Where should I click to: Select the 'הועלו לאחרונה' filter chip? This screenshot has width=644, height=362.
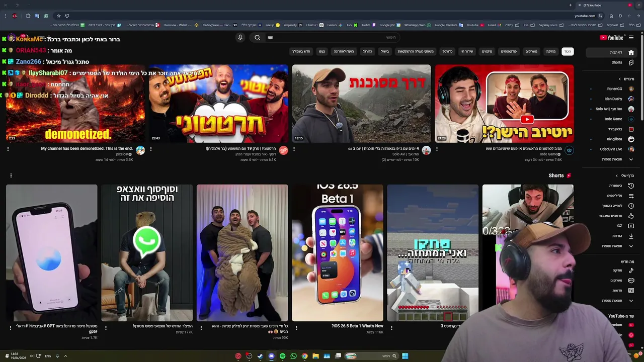[344, 51]
